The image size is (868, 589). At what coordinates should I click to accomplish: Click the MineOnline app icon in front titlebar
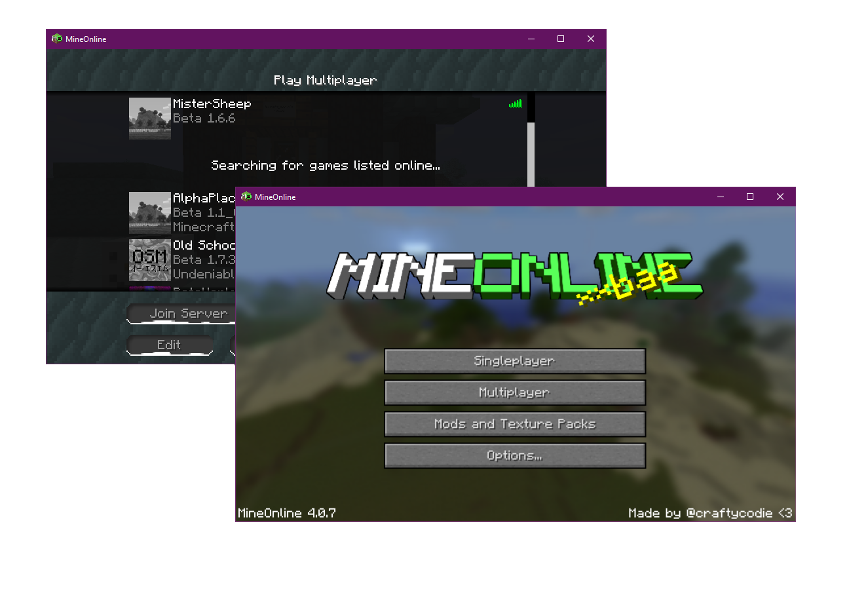click(x=246, y=197)
